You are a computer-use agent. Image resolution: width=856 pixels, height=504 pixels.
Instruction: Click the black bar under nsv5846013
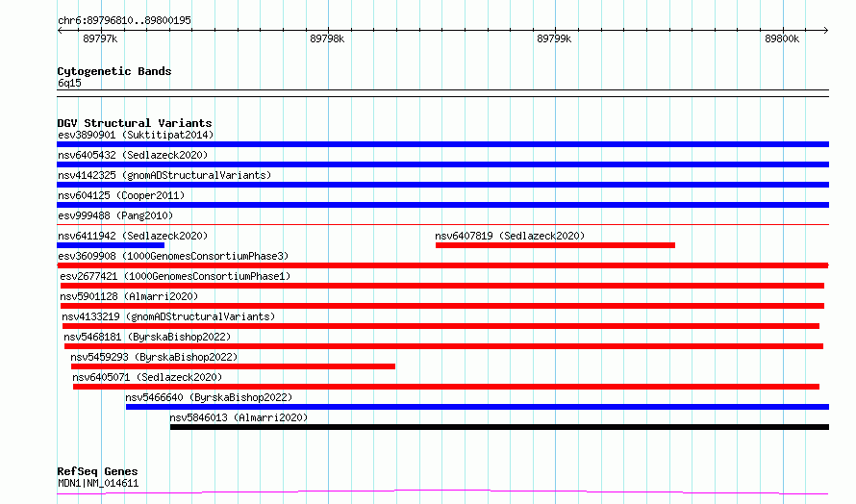(x=499, y=427)
